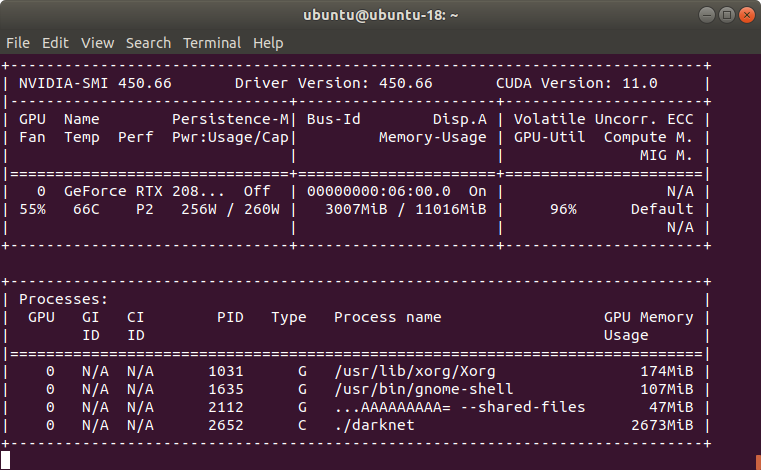
Task: Click the 66C temperature value
Action: pos(86,209)
